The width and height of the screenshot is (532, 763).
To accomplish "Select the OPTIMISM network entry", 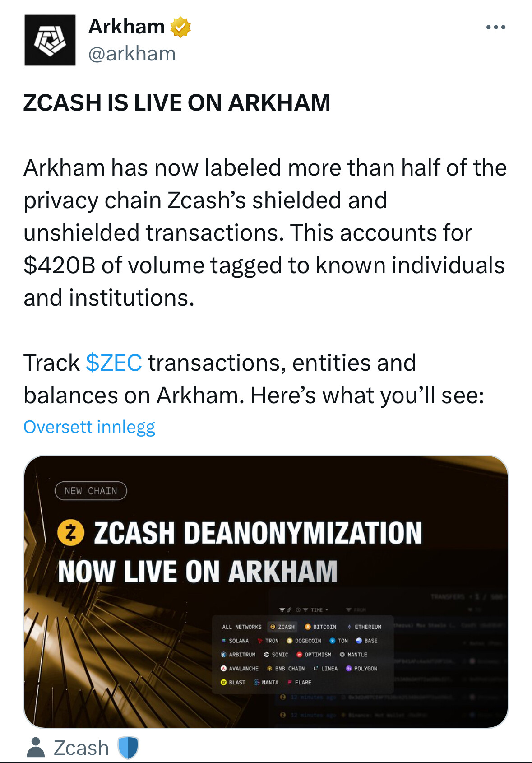I will (314, 655).
